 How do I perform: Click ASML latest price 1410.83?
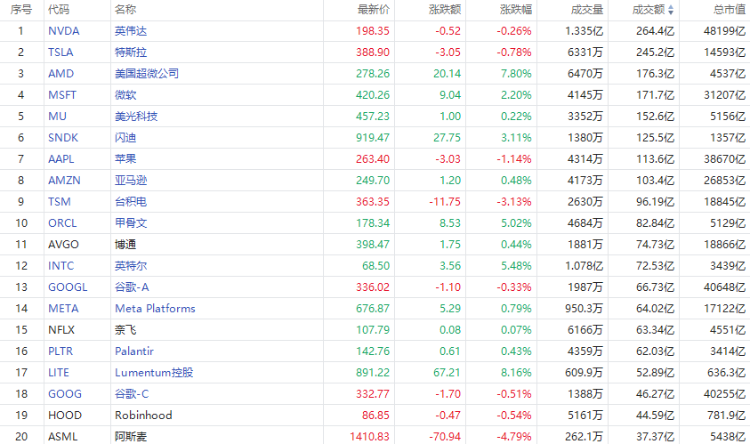pyautogui.click(x=370, y=437)
